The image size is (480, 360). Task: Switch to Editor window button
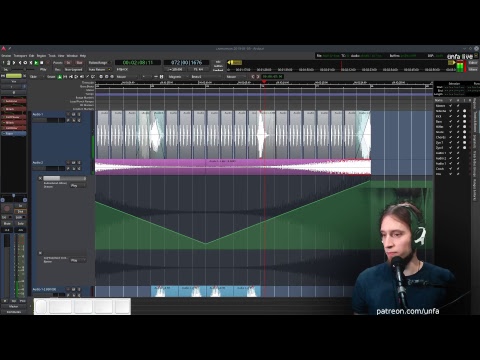[473, 63]
